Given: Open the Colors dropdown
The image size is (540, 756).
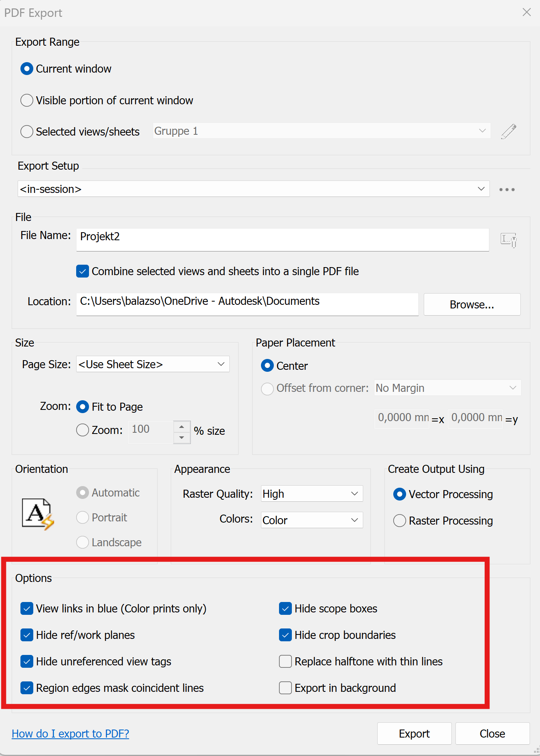Looking at the screenshot, I should click(312, 520).
